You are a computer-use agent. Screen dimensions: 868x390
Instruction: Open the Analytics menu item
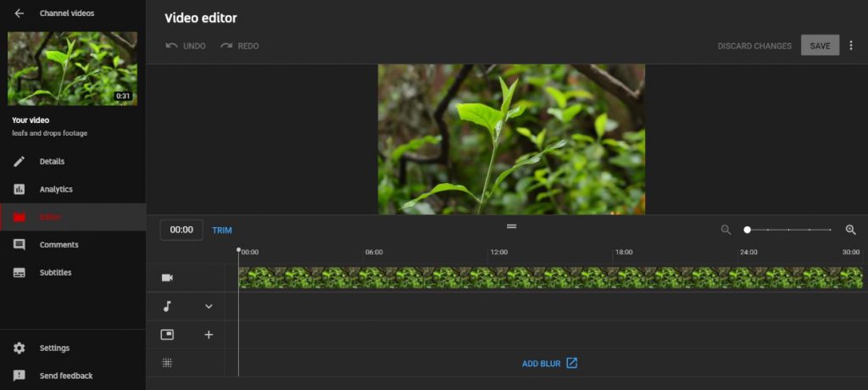pos(73,189)
